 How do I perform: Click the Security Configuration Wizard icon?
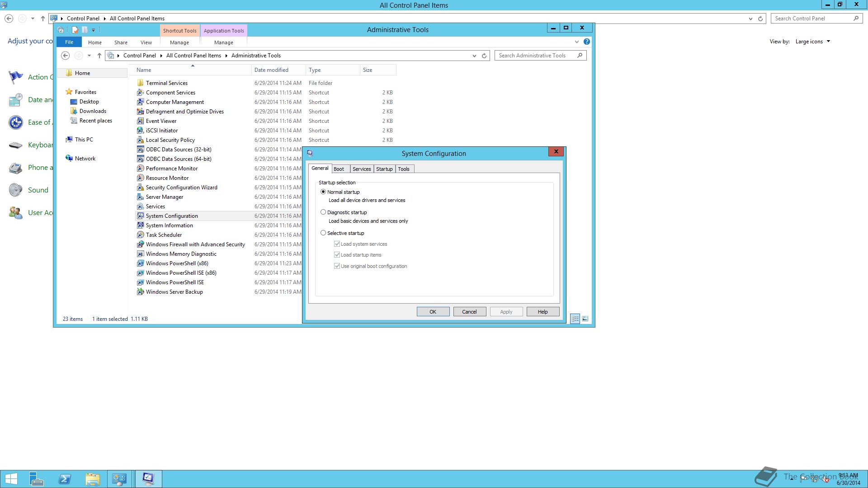[x=140, y=188]
